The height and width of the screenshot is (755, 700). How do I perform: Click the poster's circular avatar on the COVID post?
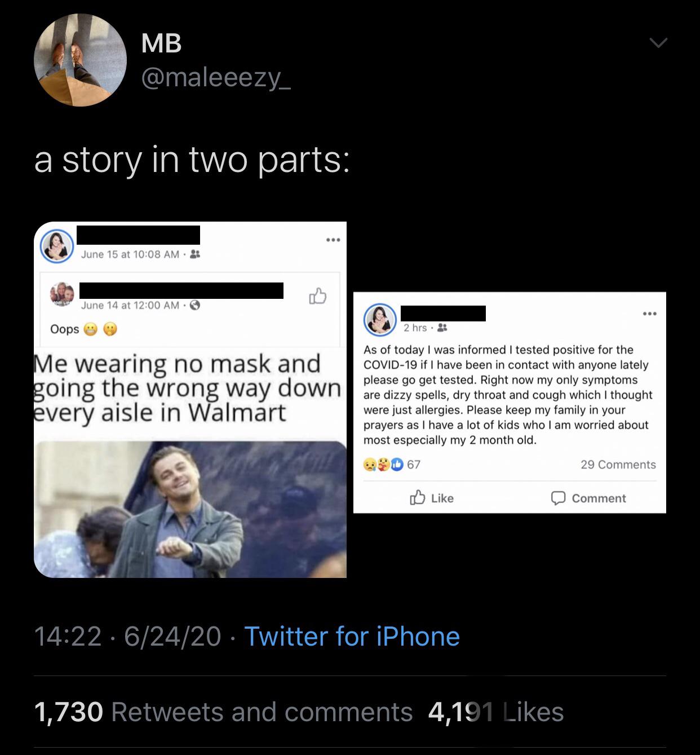click(379, 319)
